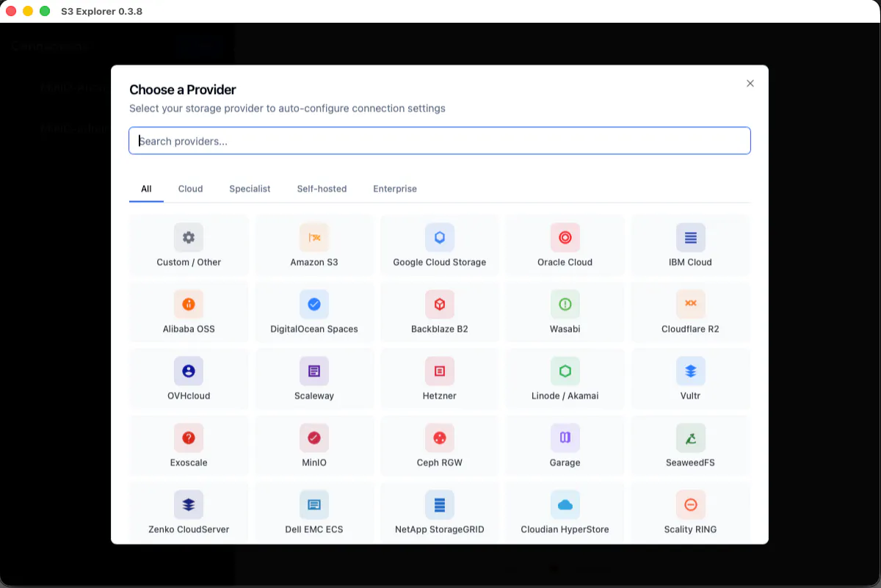Select the Ceph RGW icon
Image resolution: width=881 pixels, height=588 pixels.
pos(440,438)
